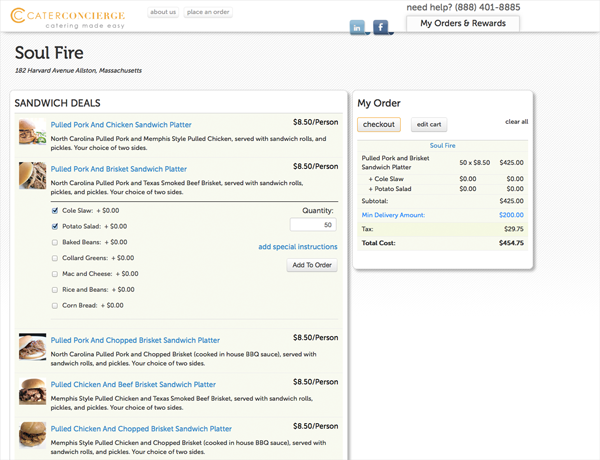
Task: Click the My Order heading
Action: point(379,103)
